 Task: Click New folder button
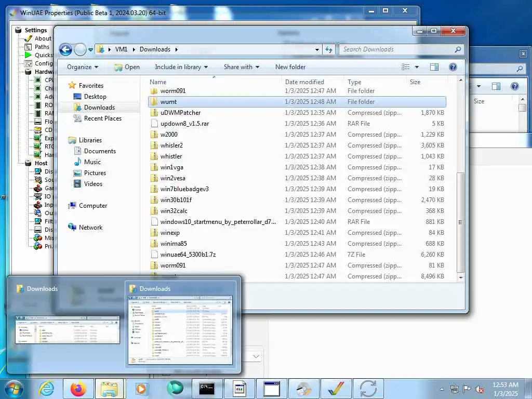[290, 67]
